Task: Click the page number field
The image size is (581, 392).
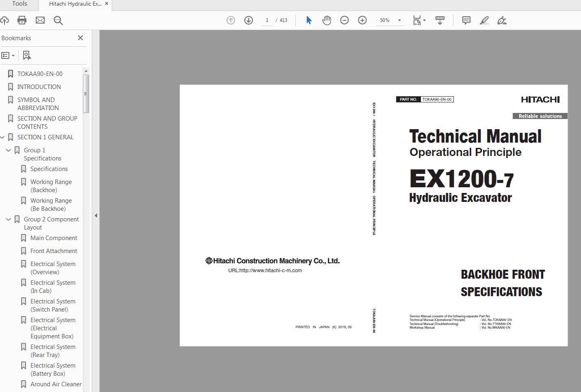Action: click(267, 20)
